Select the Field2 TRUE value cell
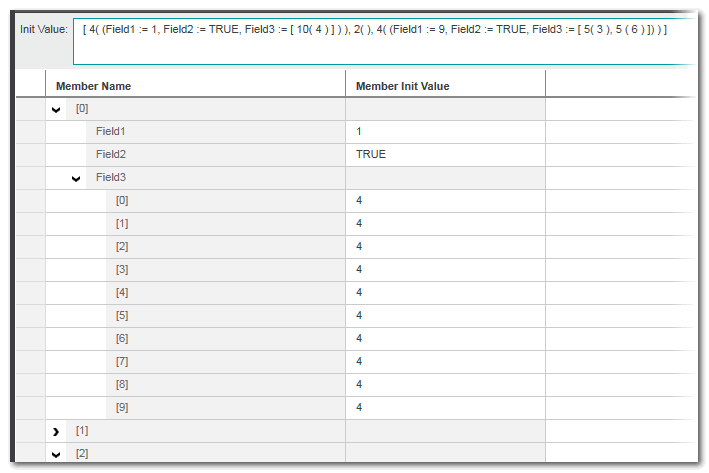This screenshot has height=473, width=709. coord(445,155)
